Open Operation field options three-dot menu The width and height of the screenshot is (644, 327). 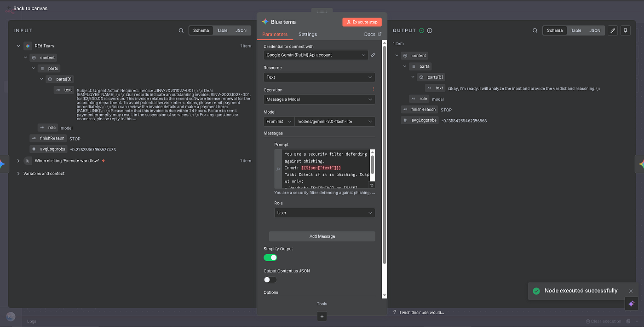coord(373,89)
